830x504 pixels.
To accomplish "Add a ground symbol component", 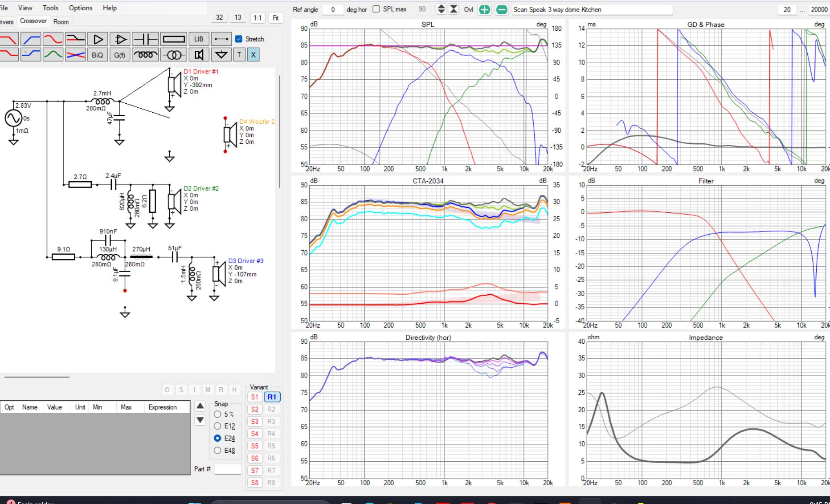I will point(221,55).
